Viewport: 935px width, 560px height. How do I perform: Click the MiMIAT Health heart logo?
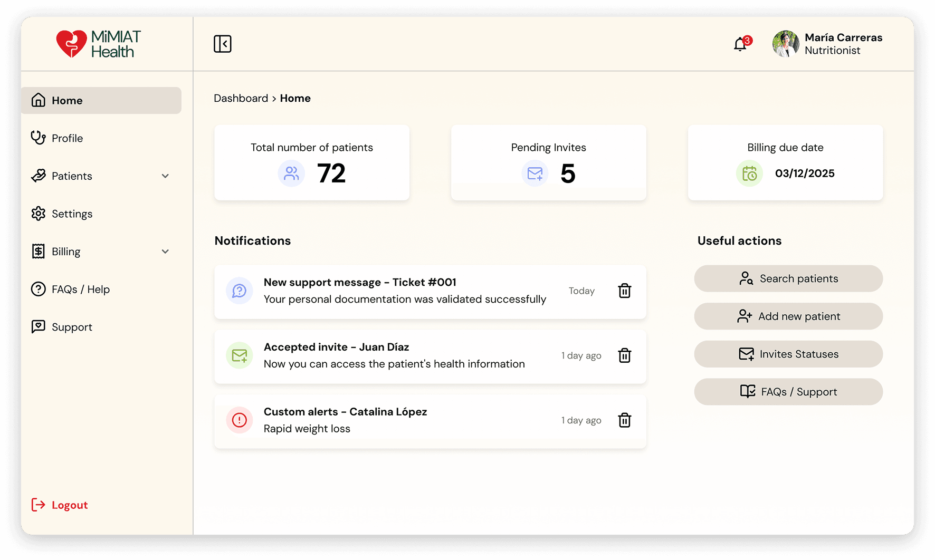pyautogui.click(x=73, y=44)
